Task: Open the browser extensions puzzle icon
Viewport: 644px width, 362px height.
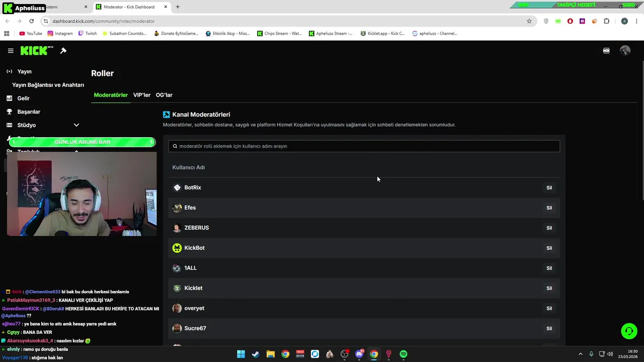Action: click(606, 21)
